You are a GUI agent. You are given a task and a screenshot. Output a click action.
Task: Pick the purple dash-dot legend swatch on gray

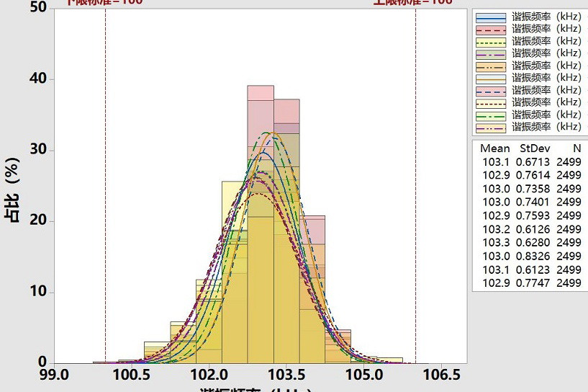pyautogui.click(x=492, y=53)
